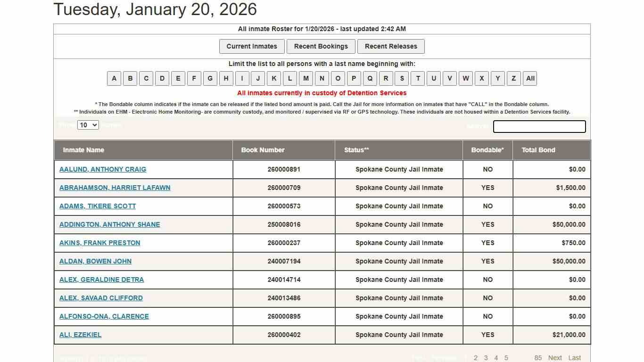The width and height of the screenshot is (644, 362).
Task: Filter inmates by last name Q
Action: [370, 78]
